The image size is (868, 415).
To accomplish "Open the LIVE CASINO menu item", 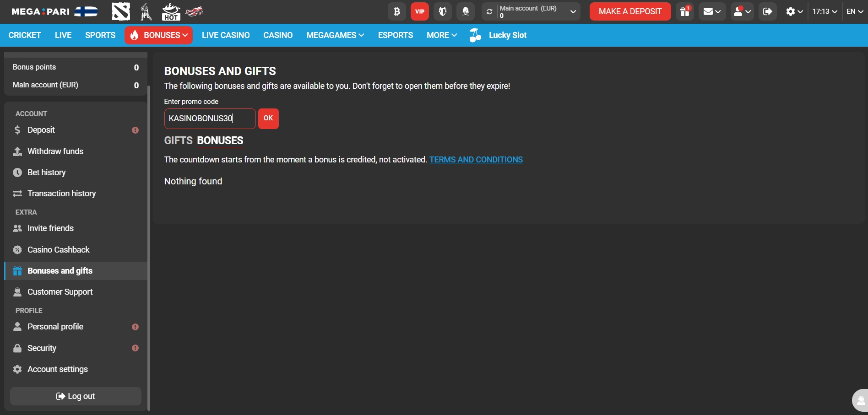I will pyautogui.click(x=226, y=35).
